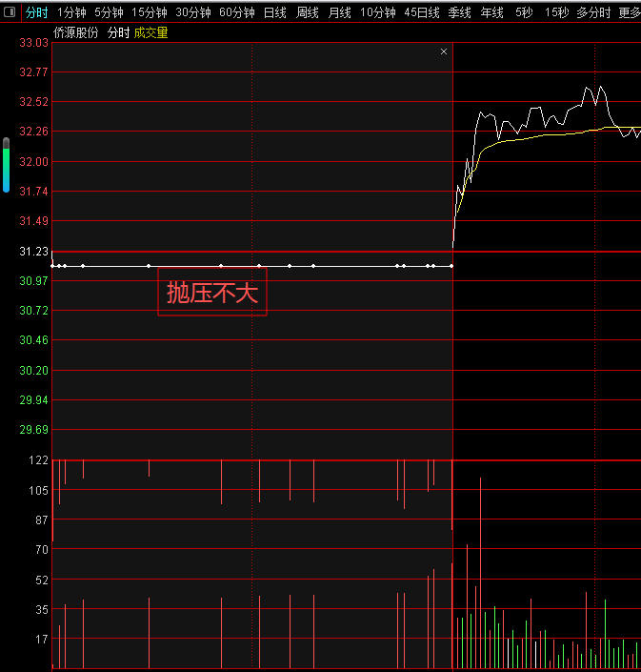The image size is (641, 672).
Task: Open the 月线 monthly chart
Action: click(340, 12)
